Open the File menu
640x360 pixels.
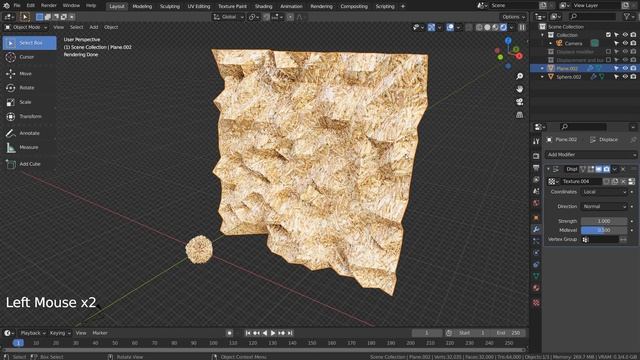coord(17,6)
